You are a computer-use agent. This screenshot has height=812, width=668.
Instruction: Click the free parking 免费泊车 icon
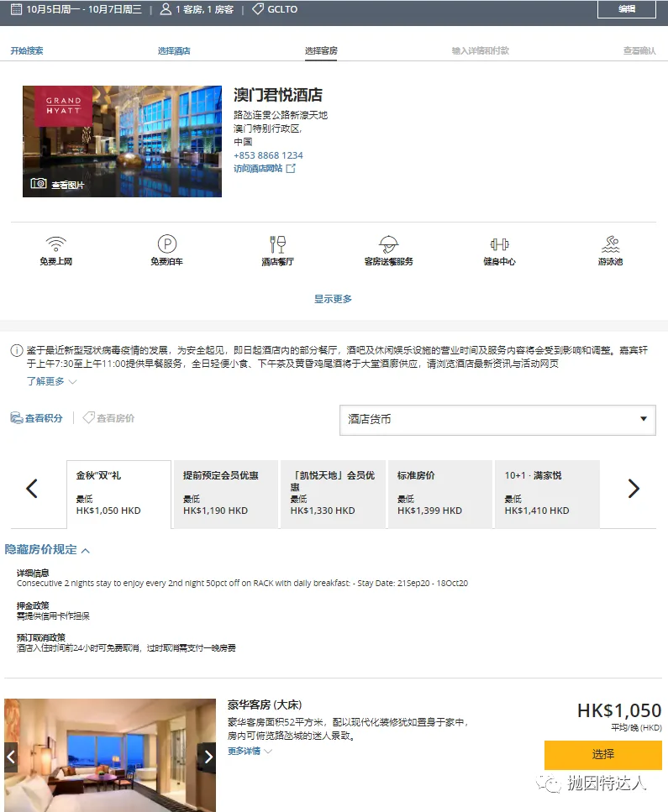tap(167, 244)
